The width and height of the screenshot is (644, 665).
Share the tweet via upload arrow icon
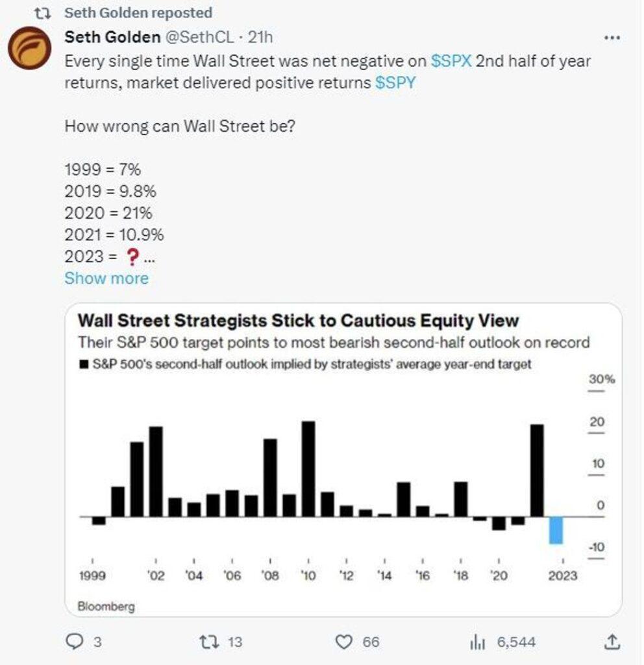click(x=612, y=641)
